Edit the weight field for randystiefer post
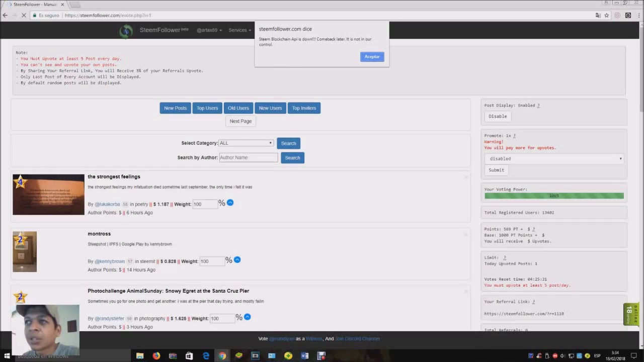644x362 pixels. [221, 319]
